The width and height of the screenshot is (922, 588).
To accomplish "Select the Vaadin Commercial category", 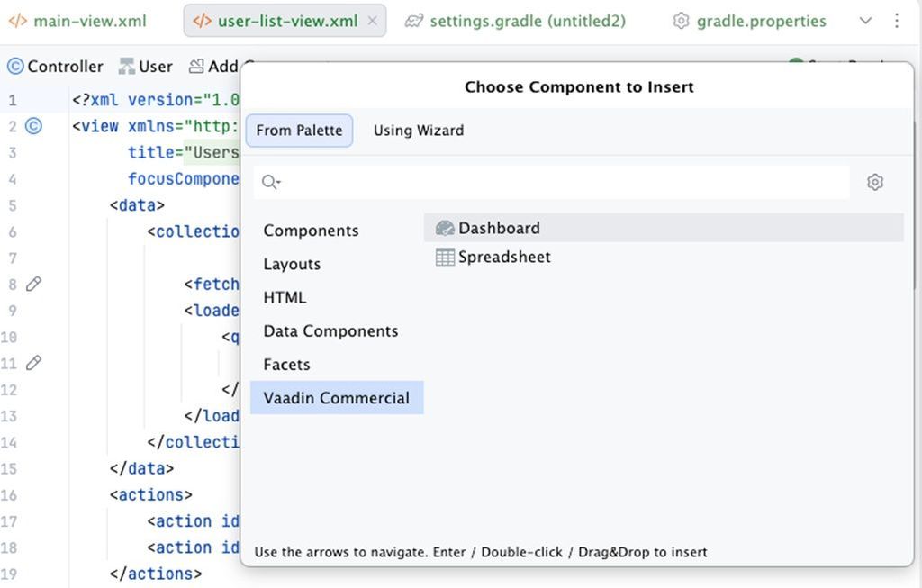I will (337, 397).
